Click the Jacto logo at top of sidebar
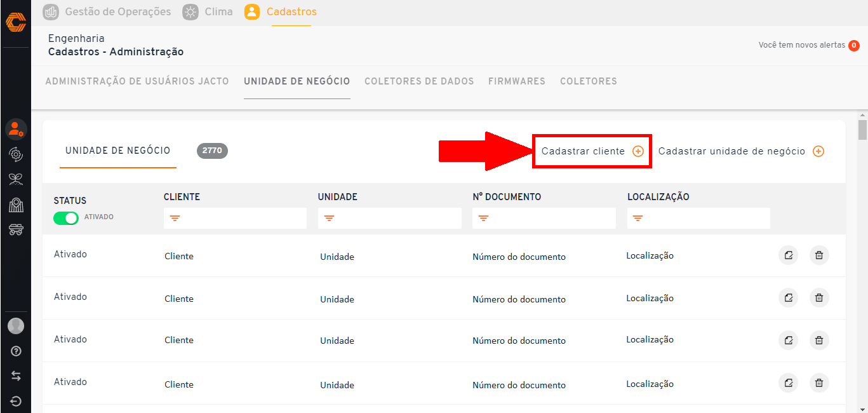Viewport: 868px width, 413px height. coord(15,22)
